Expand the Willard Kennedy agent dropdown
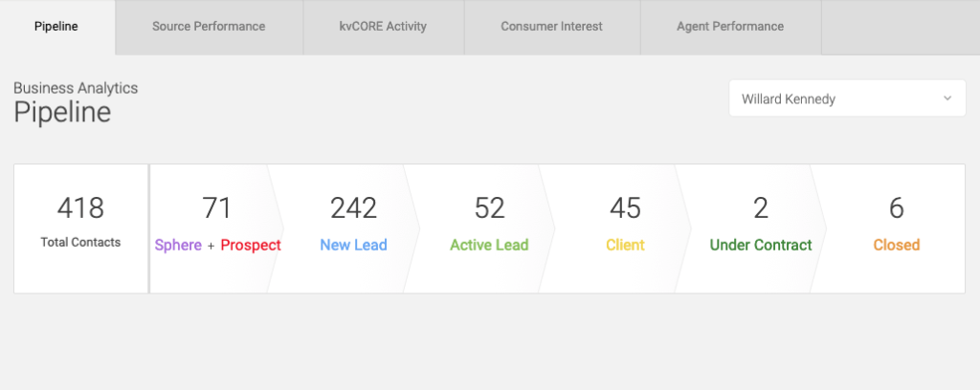 coord(847,98)
